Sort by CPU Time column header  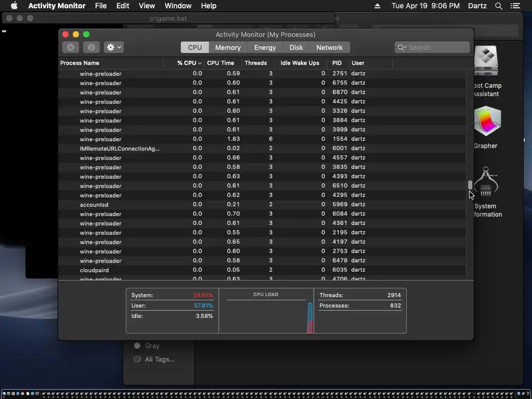click(x=222, y=63)
